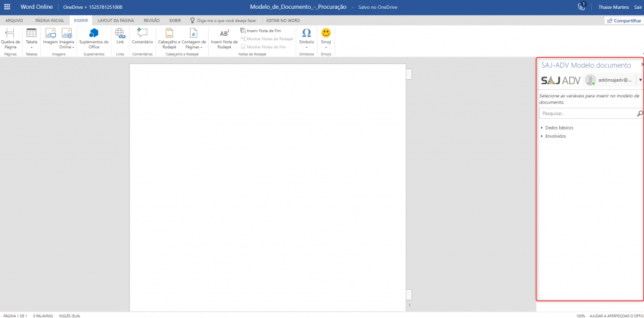Expand the Envolvidos tree node
The image size is (644, 318).
pyautogui.click(x=542, y=136)
